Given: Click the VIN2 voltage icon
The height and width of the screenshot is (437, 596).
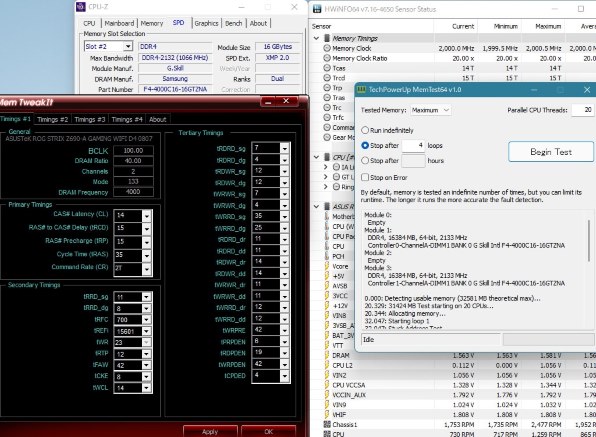Looking at the screenshot, I should pos(327,375).
